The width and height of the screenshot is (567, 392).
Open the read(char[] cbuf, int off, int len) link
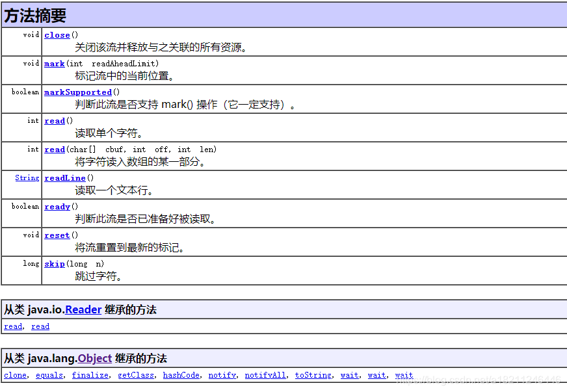tap(55, 150)
